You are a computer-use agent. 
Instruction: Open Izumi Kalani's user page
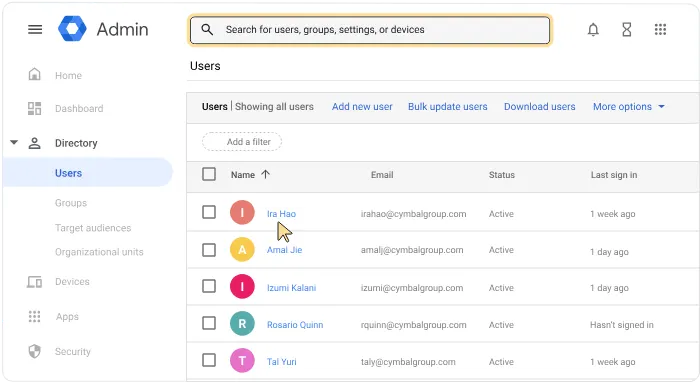point(291,288)
